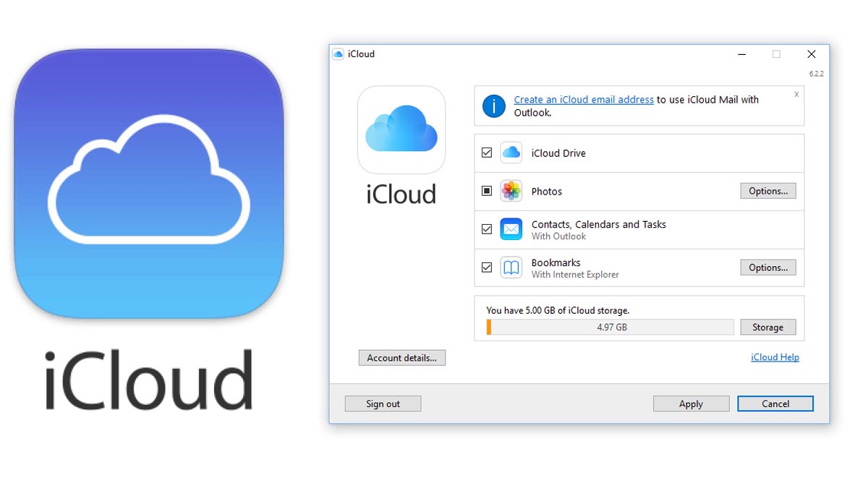Close the iCloud window
This screenshot has height=488, width=868.
[x=812, y=54]
